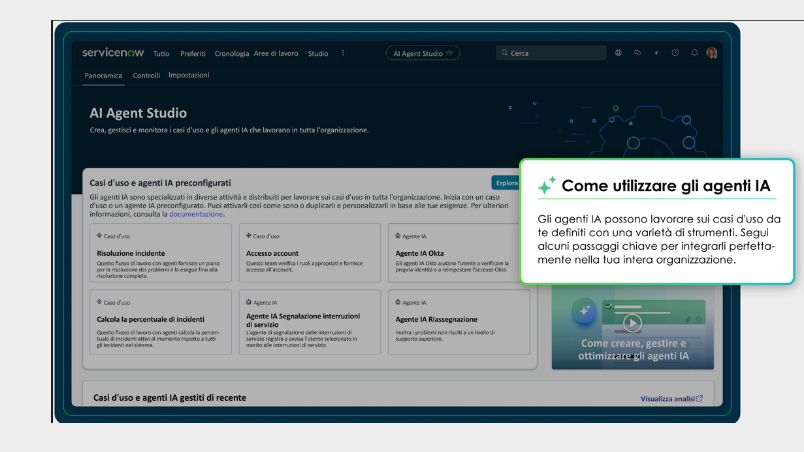804x452 pixels.
Task: Click the external link icon beside Visualizza analisi
Action: (699, 398)
